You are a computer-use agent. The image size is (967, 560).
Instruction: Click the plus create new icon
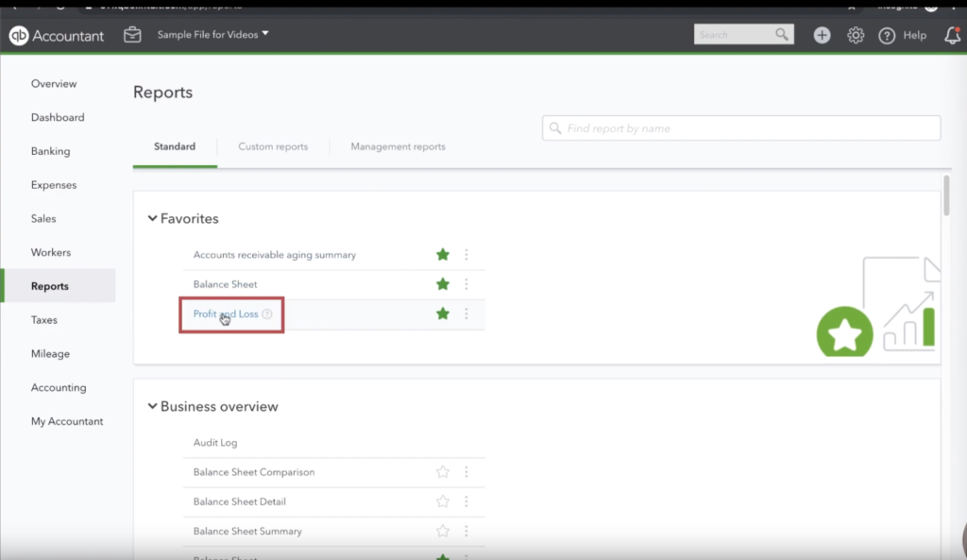tap(822, 35)
